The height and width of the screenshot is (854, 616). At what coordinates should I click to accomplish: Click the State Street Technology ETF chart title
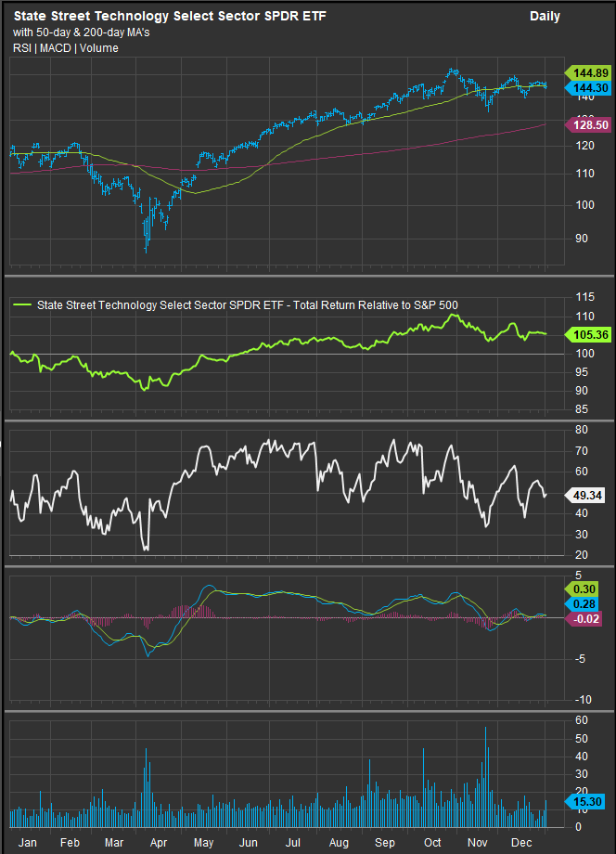pos(170,17)
